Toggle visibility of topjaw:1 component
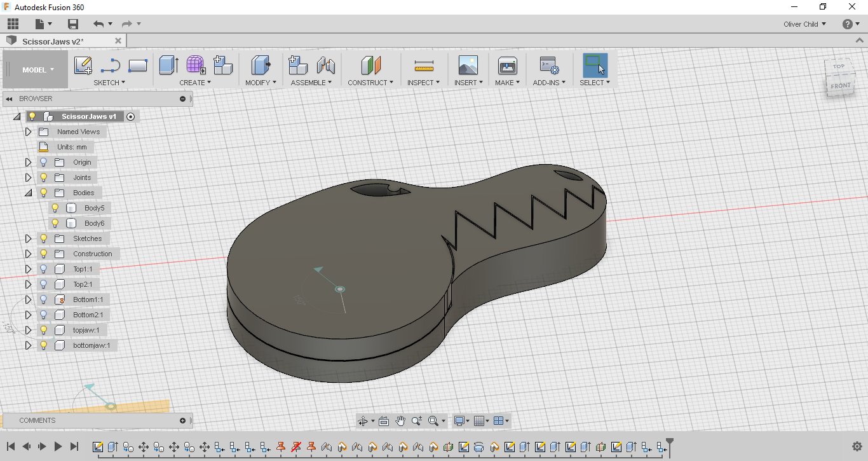The image size is (868, 461). coord(44,330)
